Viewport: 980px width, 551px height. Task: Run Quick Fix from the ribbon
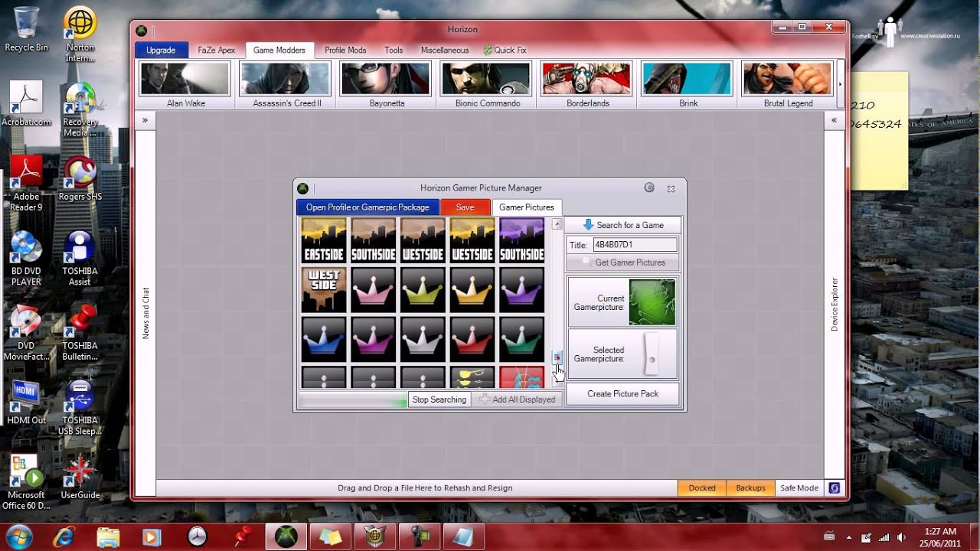pyautogui.click(x=505, y=51)
